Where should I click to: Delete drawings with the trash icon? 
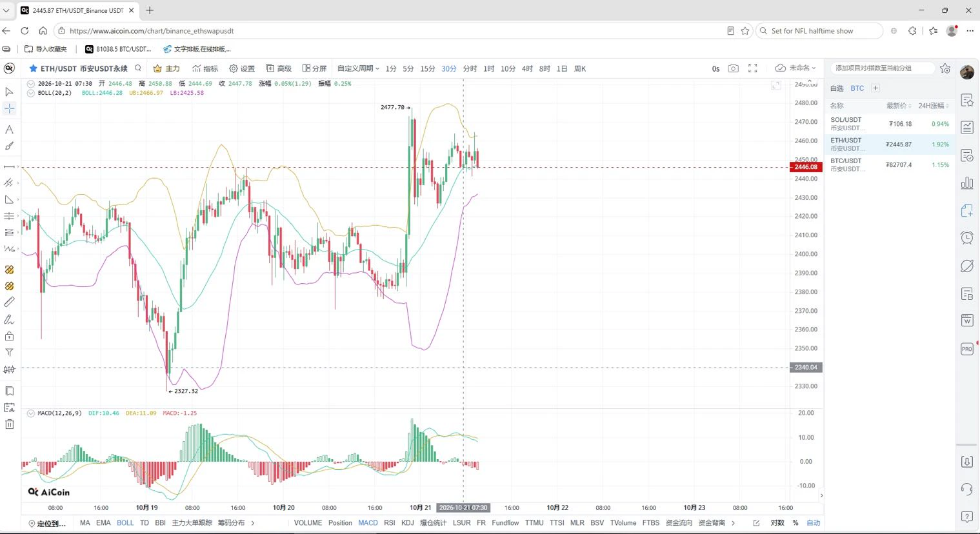(10, 424)
